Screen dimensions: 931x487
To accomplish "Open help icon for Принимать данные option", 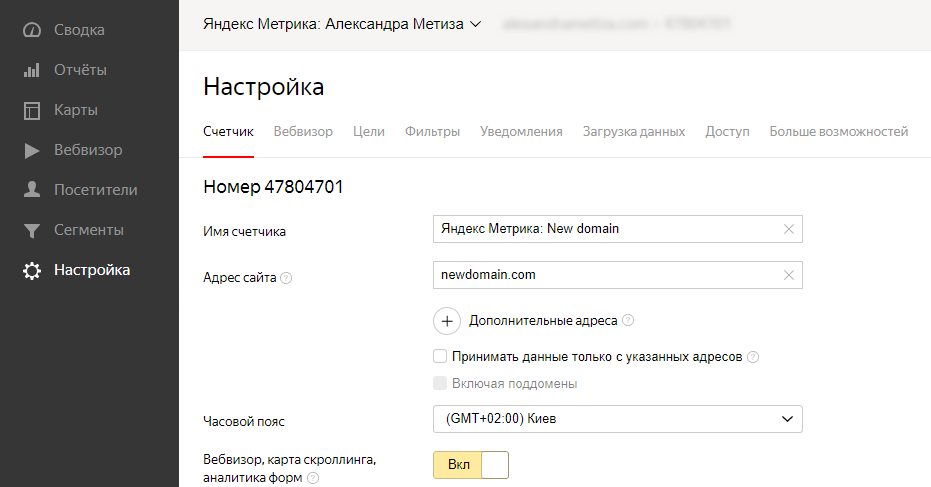I will point(753,357).
